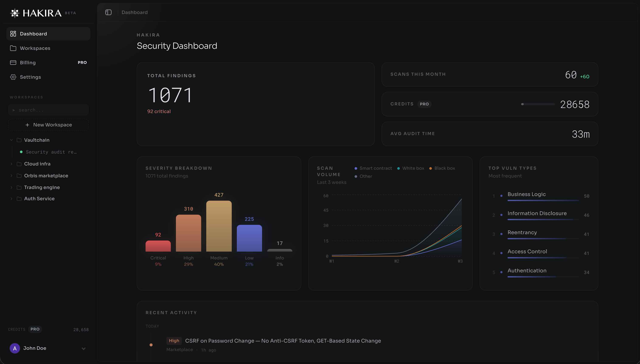Collapse the Vaultchain workspace tree
Viewport: 640px width, 364px height.
[11, 140]
